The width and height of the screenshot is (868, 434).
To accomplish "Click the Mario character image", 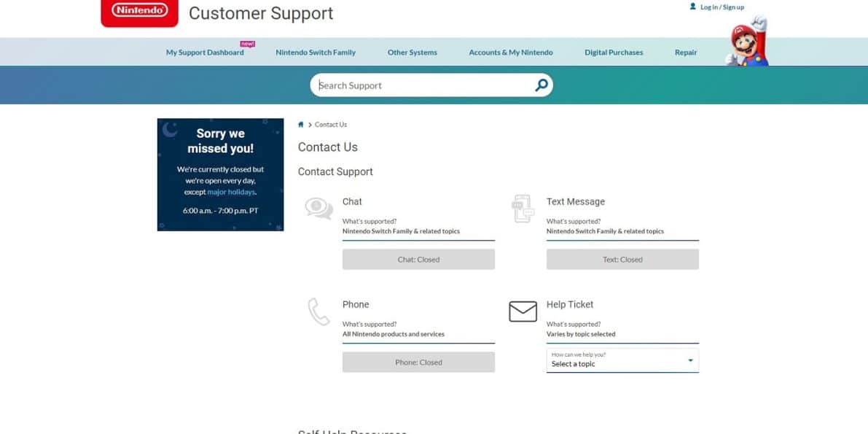I will (x=748, y=42).
